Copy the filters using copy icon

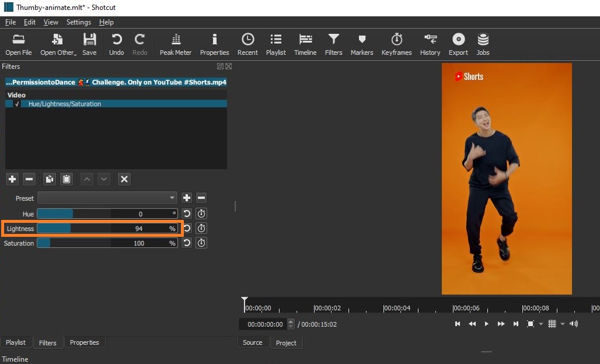click(x=50, y=179)
